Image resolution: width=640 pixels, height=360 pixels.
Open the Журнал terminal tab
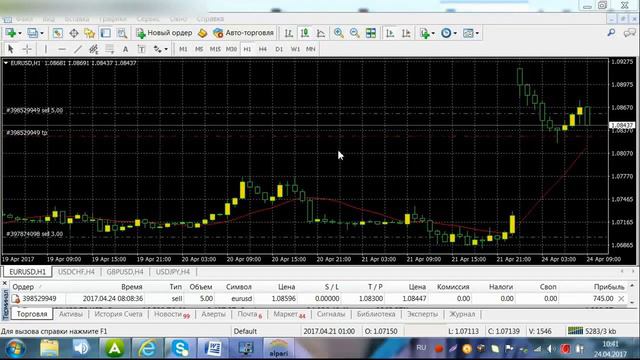462,314
